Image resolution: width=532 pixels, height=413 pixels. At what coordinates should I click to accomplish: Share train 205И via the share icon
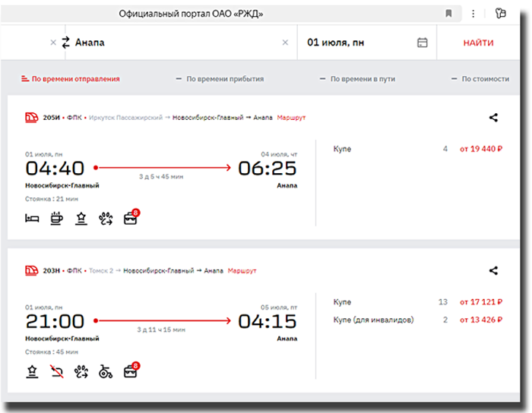pyautogui.click(x=493, y=118)
